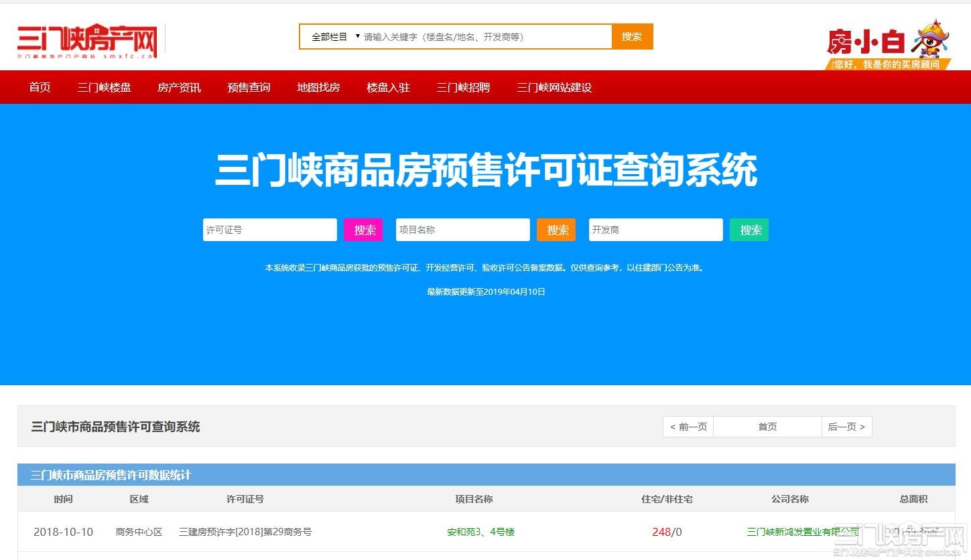Open the 楼盘入驻 navigation item
The width and height of the screenshot is (971, 560).
(388, 87)
